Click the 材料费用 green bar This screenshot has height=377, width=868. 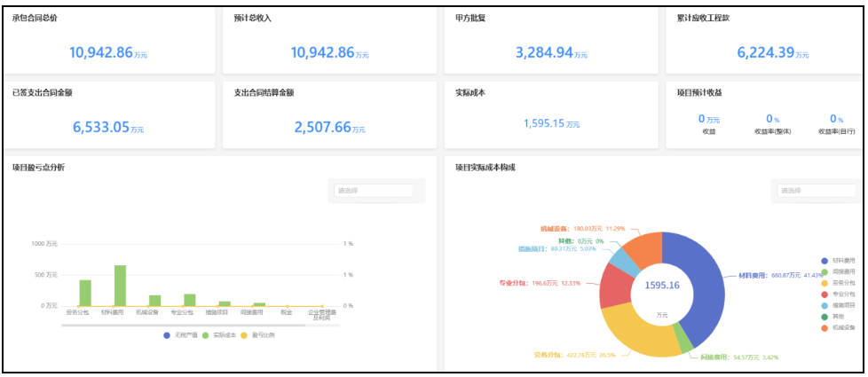pos(120,286)
